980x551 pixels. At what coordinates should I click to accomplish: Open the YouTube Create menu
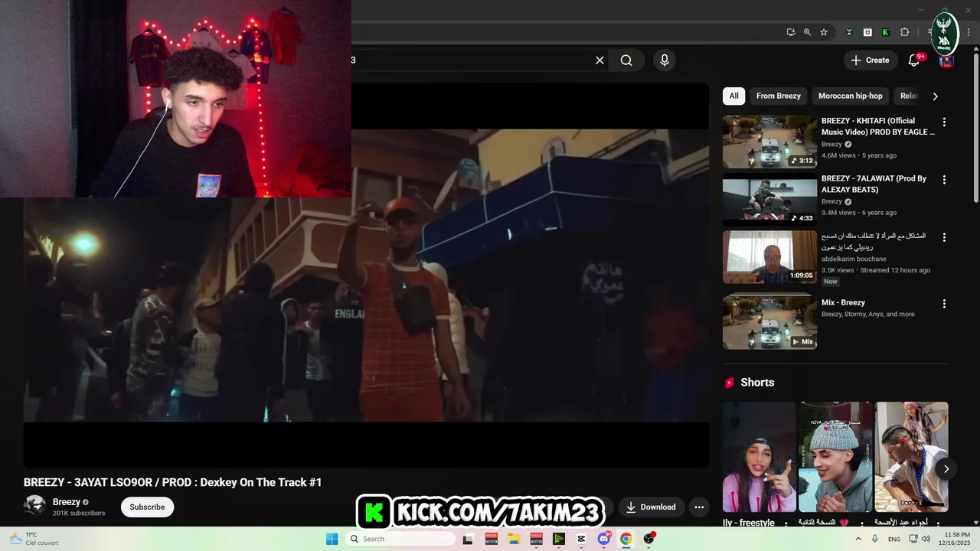[x=870, y=60]
